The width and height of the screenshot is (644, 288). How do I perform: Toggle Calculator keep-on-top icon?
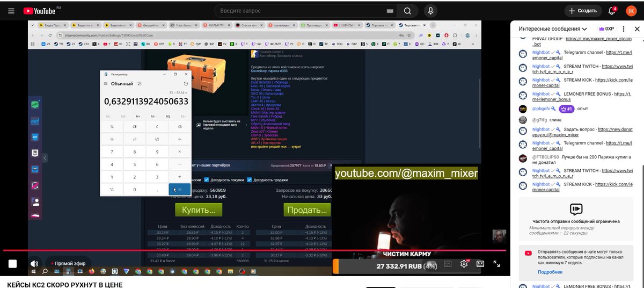(x=139, y=84)
